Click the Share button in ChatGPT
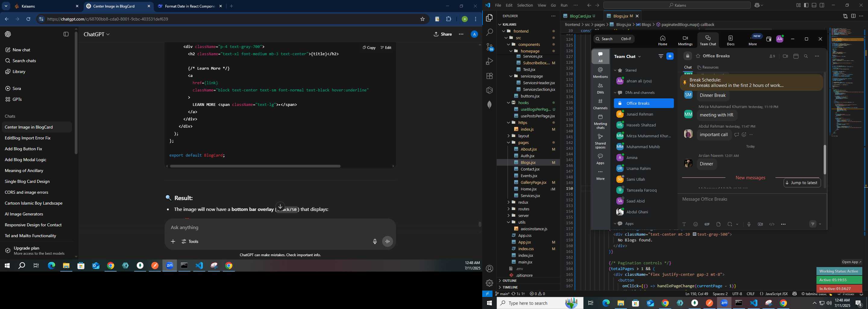868x309 pixels. point(443,34)
